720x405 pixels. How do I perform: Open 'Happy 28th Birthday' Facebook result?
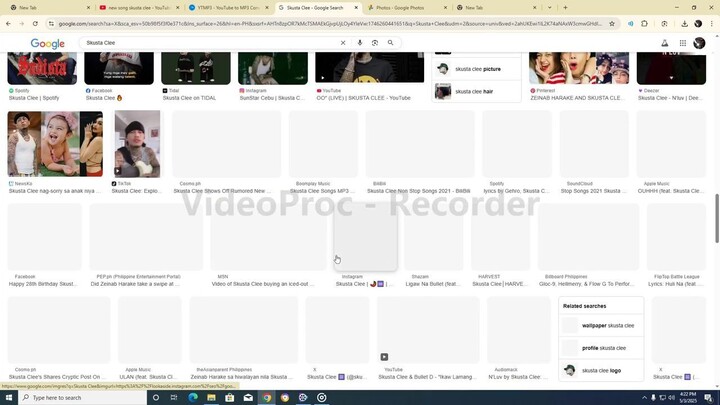click(x=45, y=245)
